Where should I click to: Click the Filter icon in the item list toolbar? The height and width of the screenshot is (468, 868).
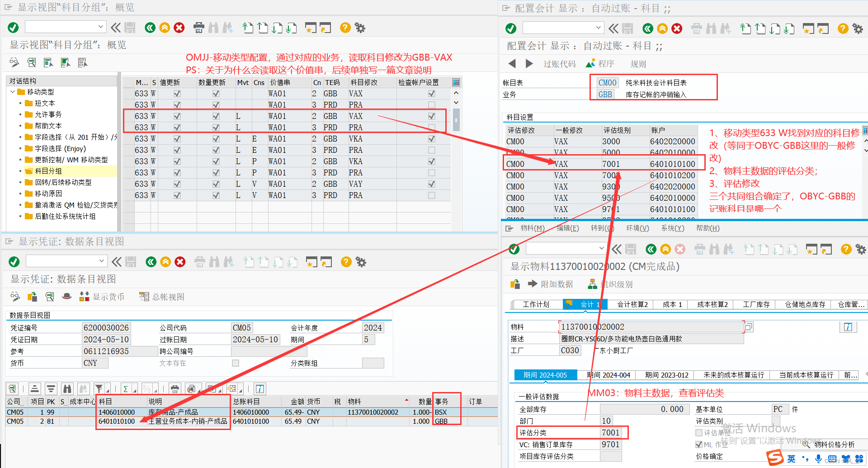coord(99,388)
